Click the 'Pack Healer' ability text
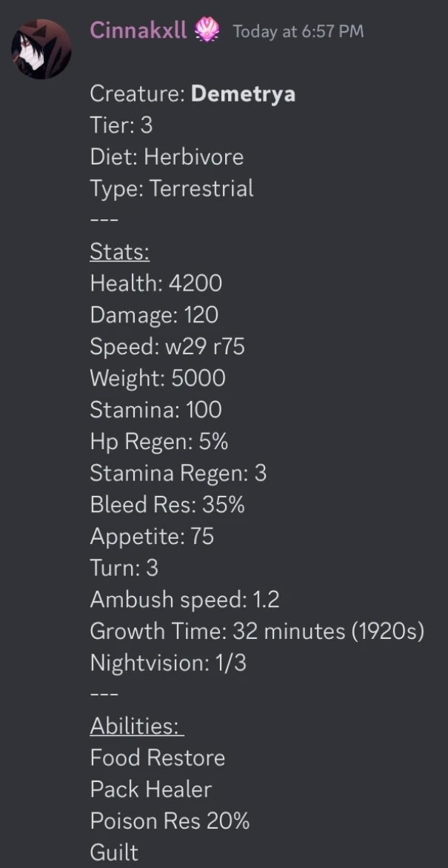448x868 pixels. tap(151, 789)
